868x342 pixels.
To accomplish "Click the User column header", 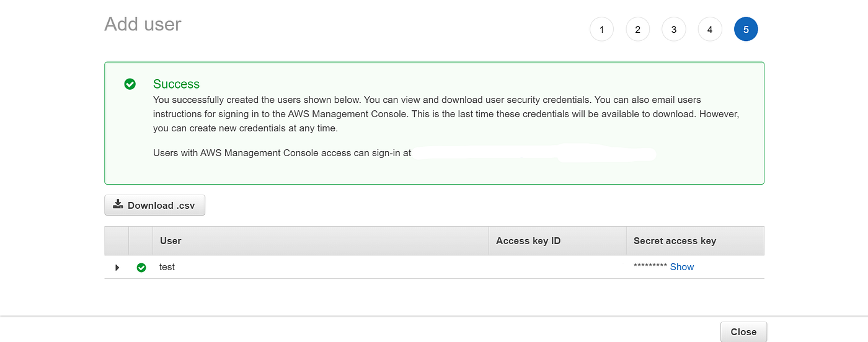I will tap(170, 240).
